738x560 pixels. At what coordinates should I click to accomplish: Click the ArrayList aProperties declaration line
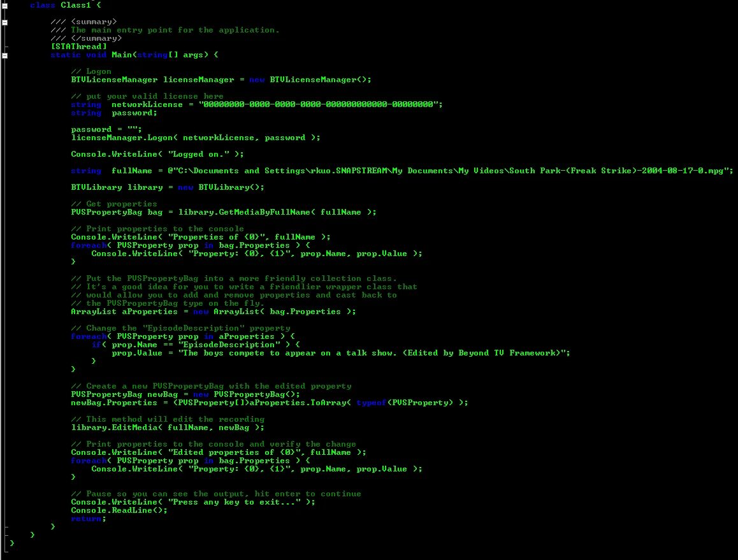click(x=213, y=312)
